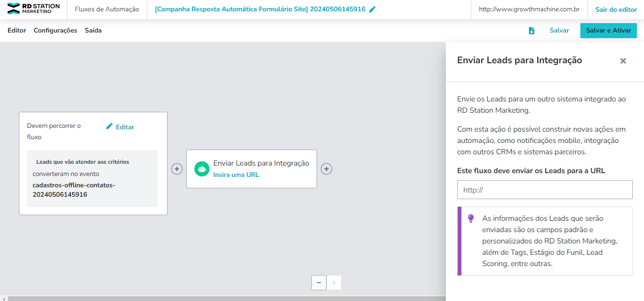Zoom out using the minus button
The height and width of the screenshot is (301, 644).
pyautogui.click(x=319, y=283)
